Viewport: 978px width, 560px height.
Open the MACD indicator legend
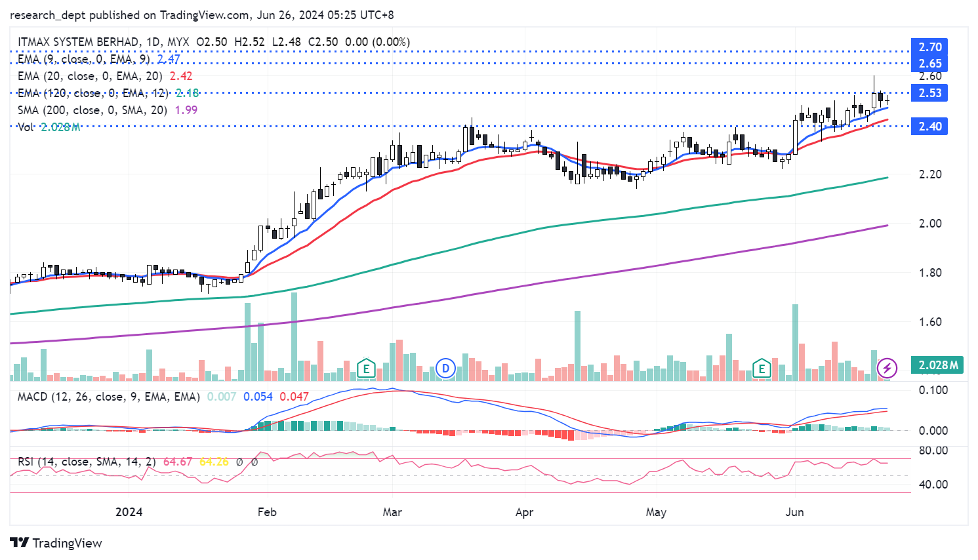[x=108, y=397]
